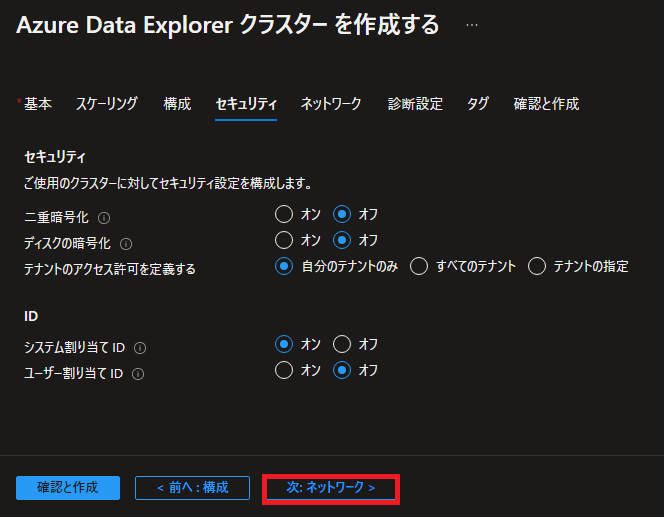Image resolution: width=664 pixels, height=517 pixels.
Task: Select オフ for ユーザー割り当て ID
Action: (342, 370)
